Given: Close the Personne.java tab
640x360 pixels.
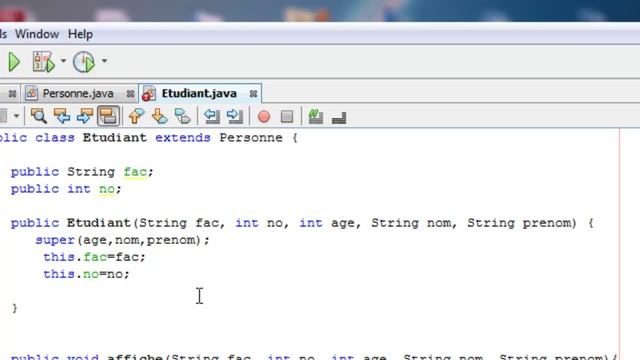Looking at the screenshot, I should (x=130, y=94).
